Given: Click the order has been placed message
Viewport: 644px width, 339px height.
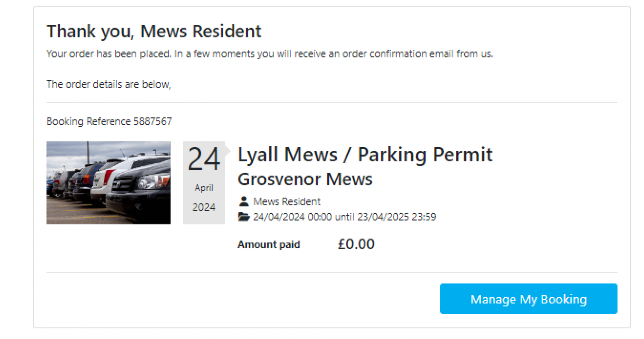Looking at the screenshot, I should click(x=270, y=54).
